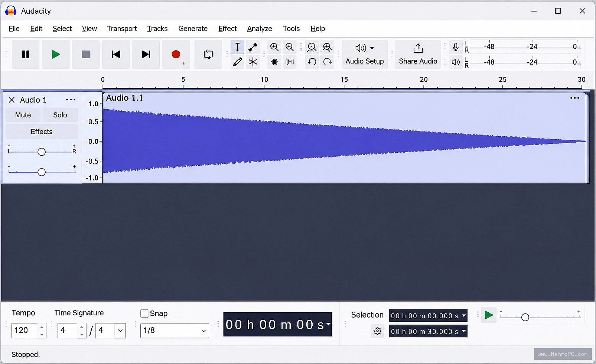This screenshot has height=364, width=596.
Task: Click time signature numerator field
Action: coord(68,330)
